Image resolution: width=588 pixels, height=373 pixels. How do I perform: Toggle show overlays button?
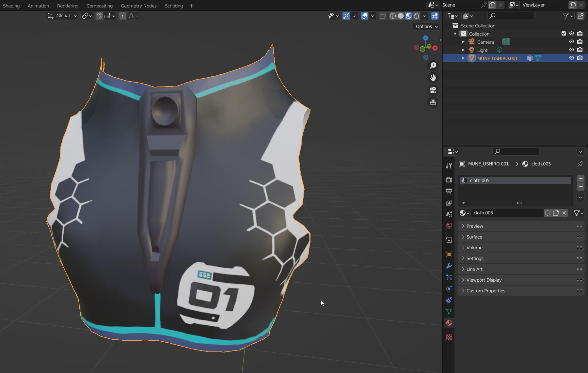[364, 16]
